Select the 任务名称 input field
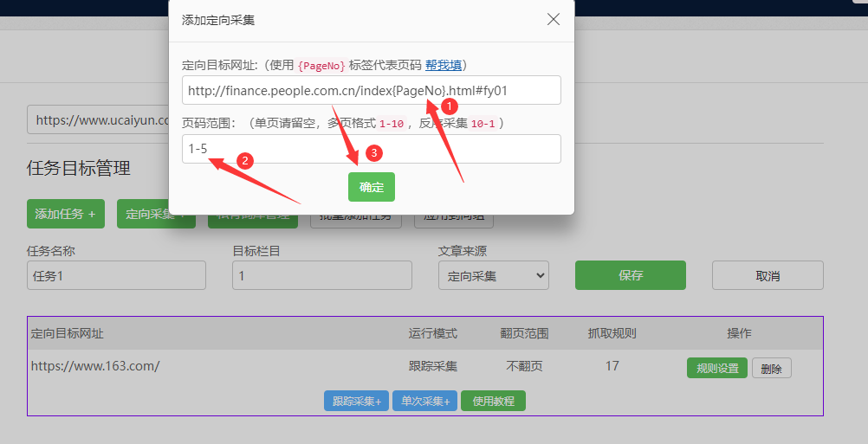This screenshot has height=444, width=868. click(116, 275)
